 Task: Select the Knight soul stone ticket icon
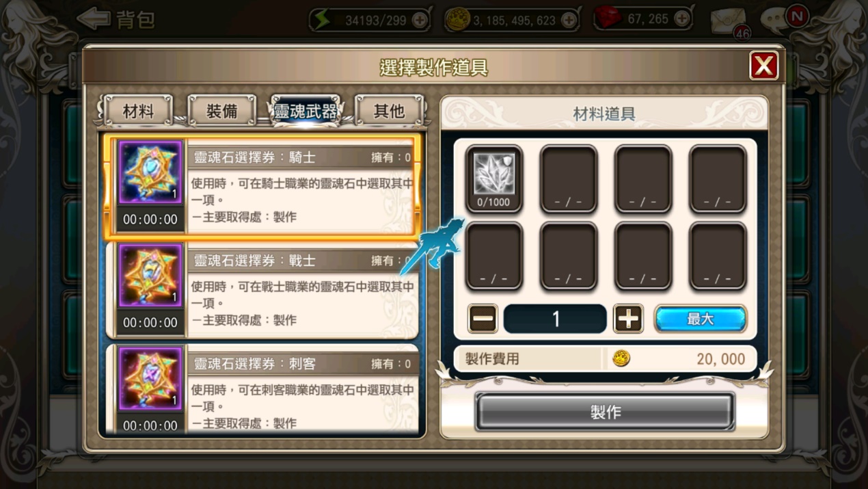(150, 174)
